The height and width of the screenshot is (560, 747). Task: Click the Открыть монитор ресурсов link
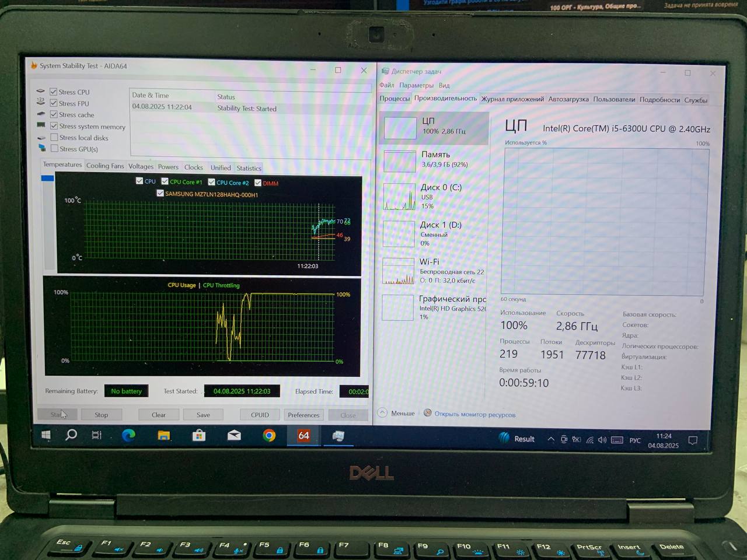pos(474,415)
